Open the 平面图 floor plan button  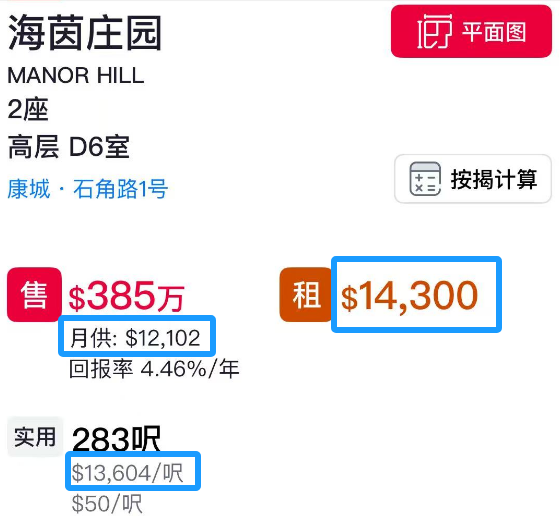[x=471, y=31]
